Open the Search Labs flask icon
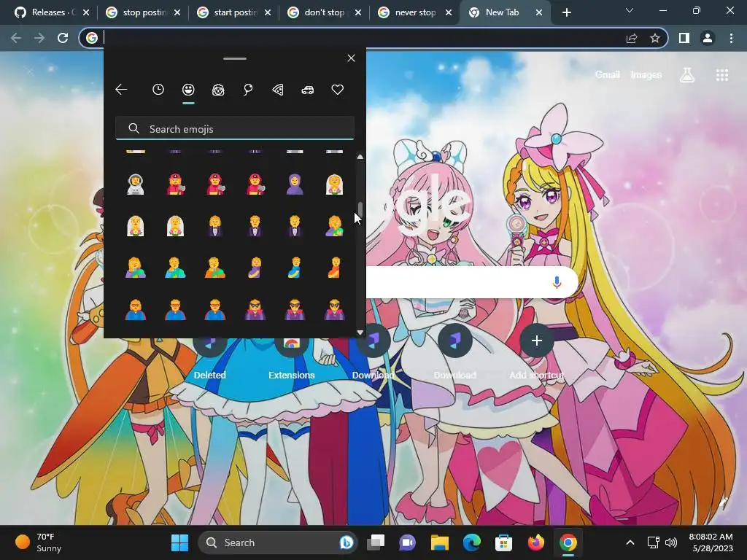Screen dimensions: 747x560 point(687,75)
